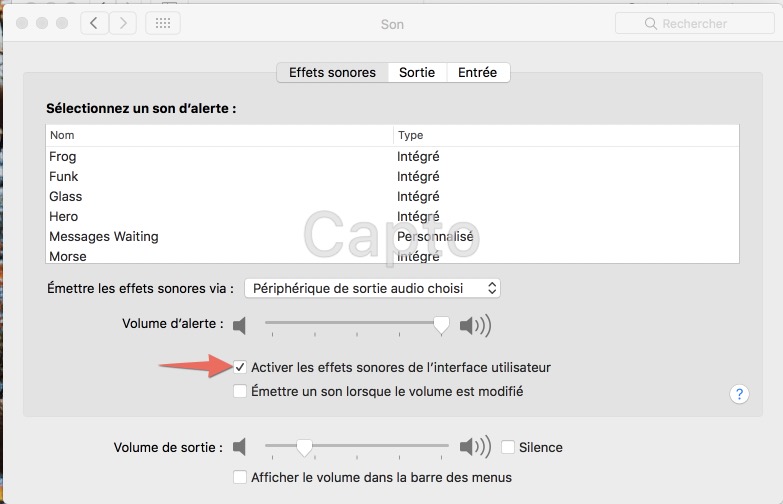Switch to the Entrée tab
Screen dimensions: 783x504
(x=477, y=72)
